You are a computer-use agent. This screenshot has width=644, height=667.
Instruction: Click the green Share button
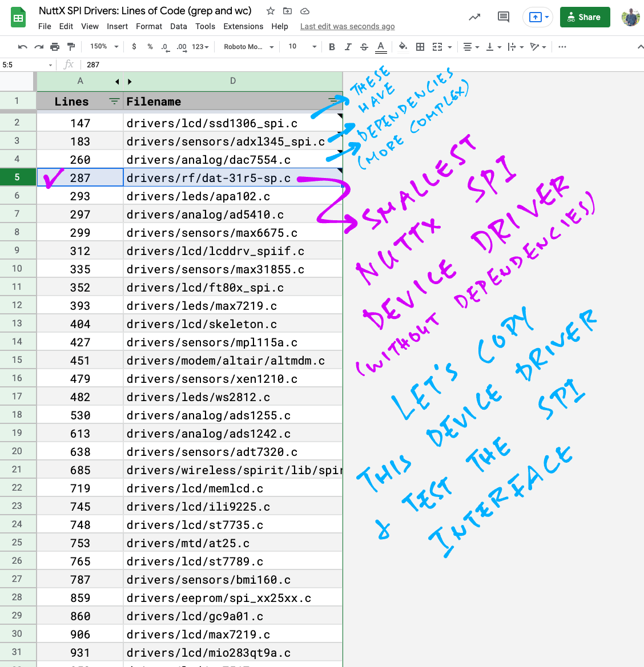[x=585, y=17]
